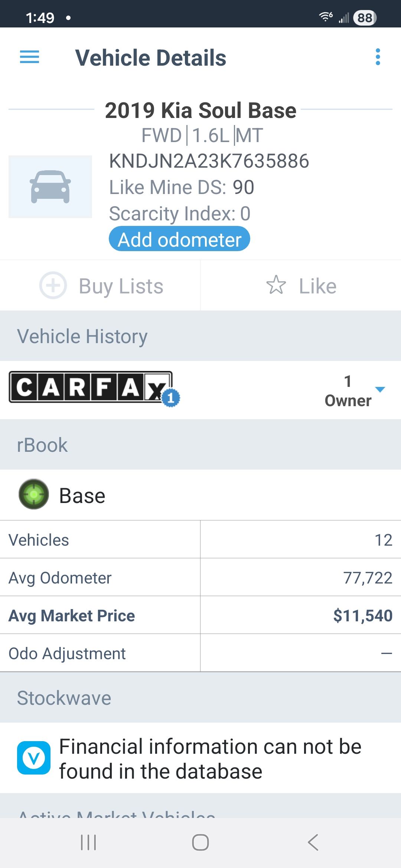The height and width of the screenshot is (868, 401).
Task: Select the Base trim row
Action: (200, 495)
